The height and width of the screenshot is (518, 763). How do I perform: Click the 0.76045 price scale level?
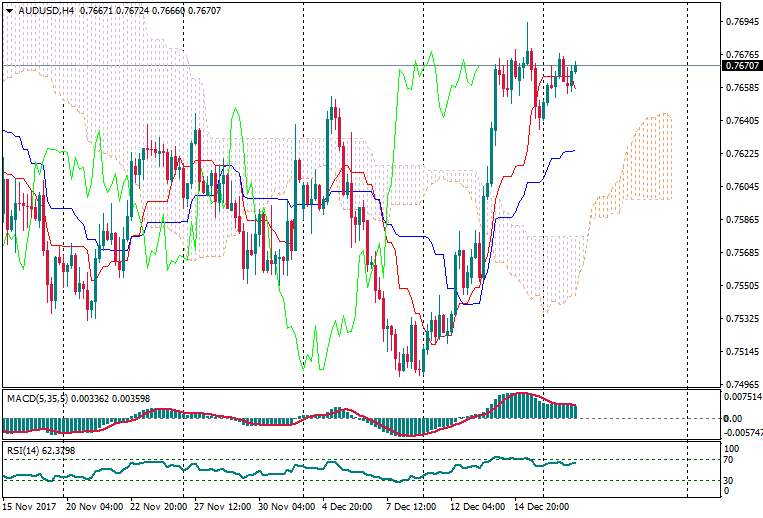click(x=740, y=187)
